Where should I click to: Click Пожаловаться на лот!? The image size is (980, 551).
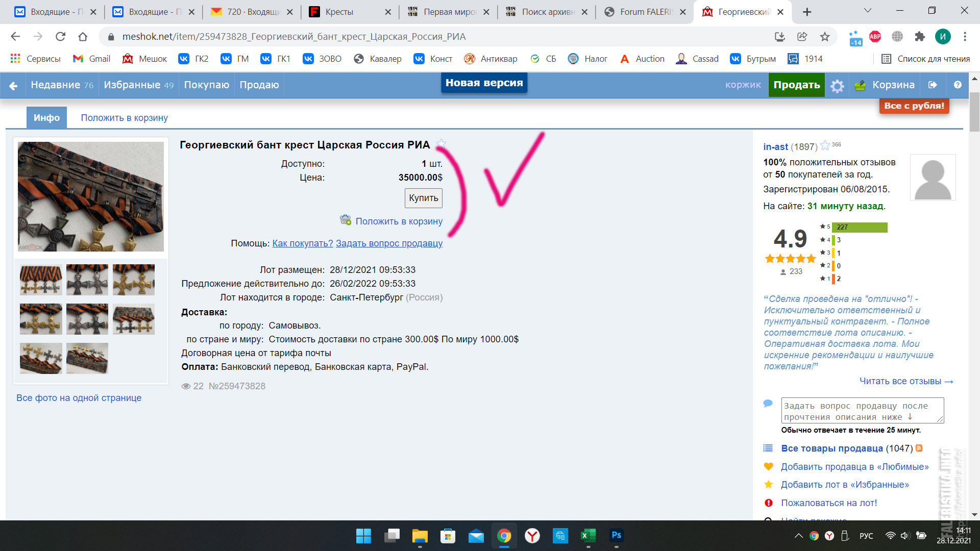[x=829, y=503]
